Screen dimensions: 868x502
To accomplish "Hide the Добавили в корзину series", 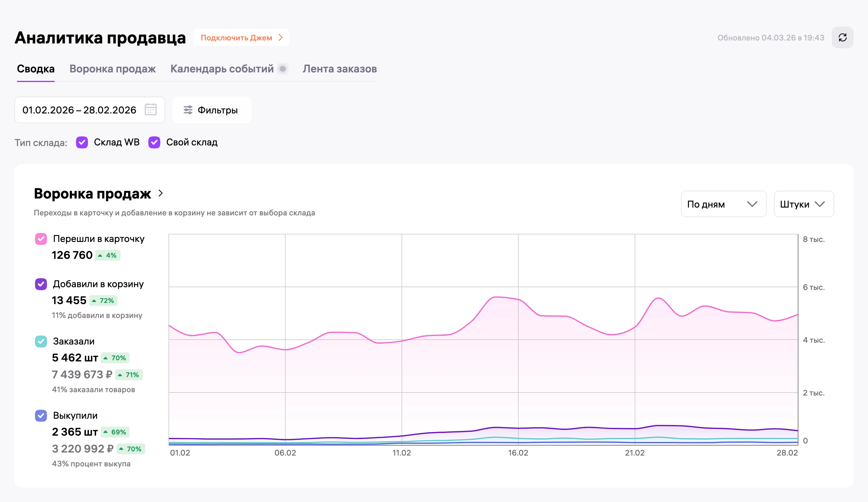I will point(41,284).
